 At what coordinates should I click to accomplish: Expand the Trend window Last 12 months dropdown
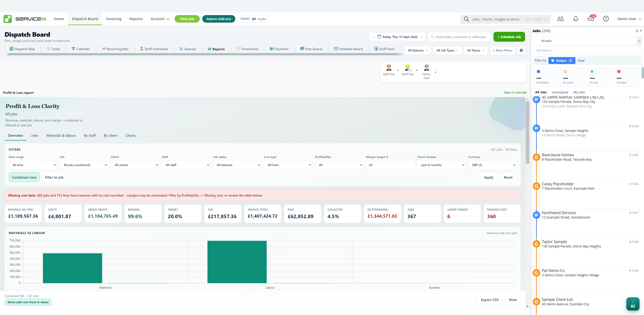coord(441,165)
